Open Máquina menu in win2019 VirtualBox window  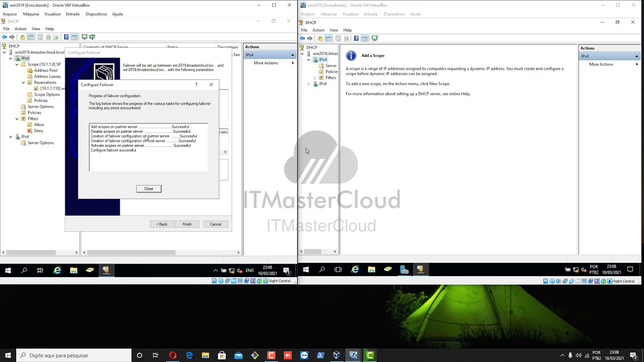click(31, 14)
